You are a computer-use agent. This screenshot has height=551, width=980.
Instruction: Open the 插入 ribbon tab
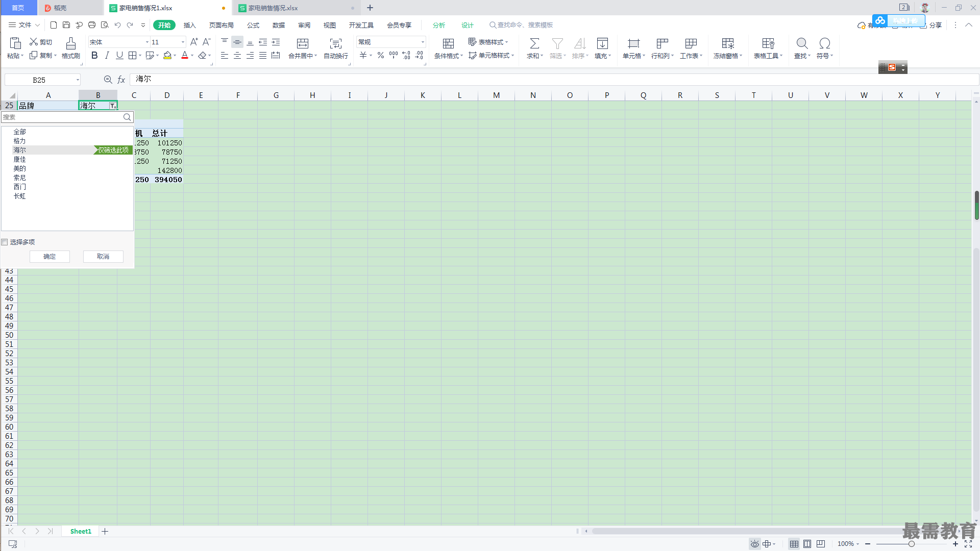click(x=190, y=25)
